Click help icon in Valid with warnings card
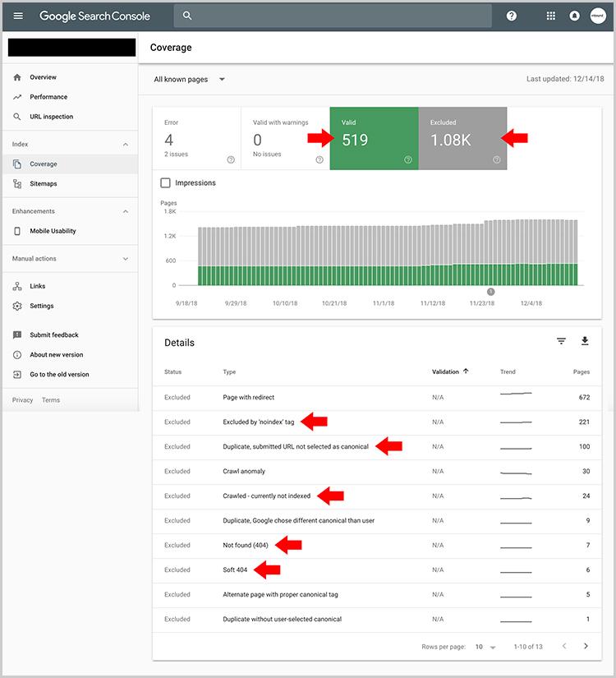 [x=319, y=160]
